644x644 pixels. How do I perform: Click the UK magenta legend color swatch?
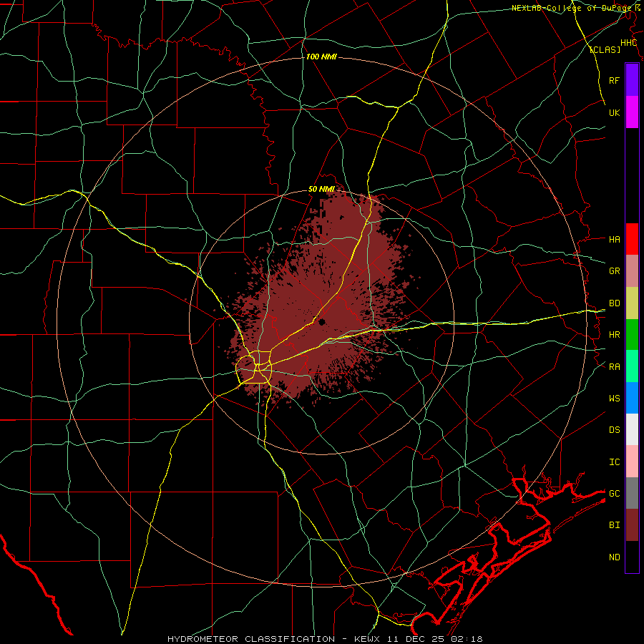pyautogui.click(x=632, y=112)
